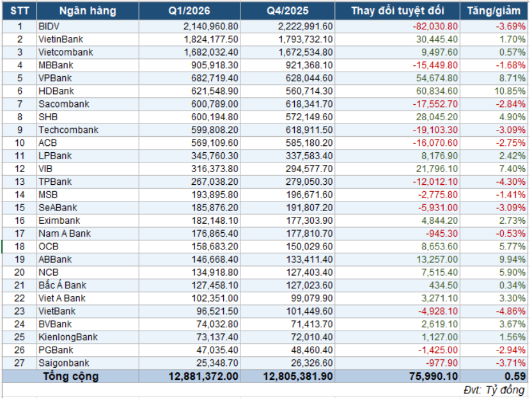This screenshot has height=401, width=532.
Task: Click the Tổng cộng total label
Action: [70, 376]
